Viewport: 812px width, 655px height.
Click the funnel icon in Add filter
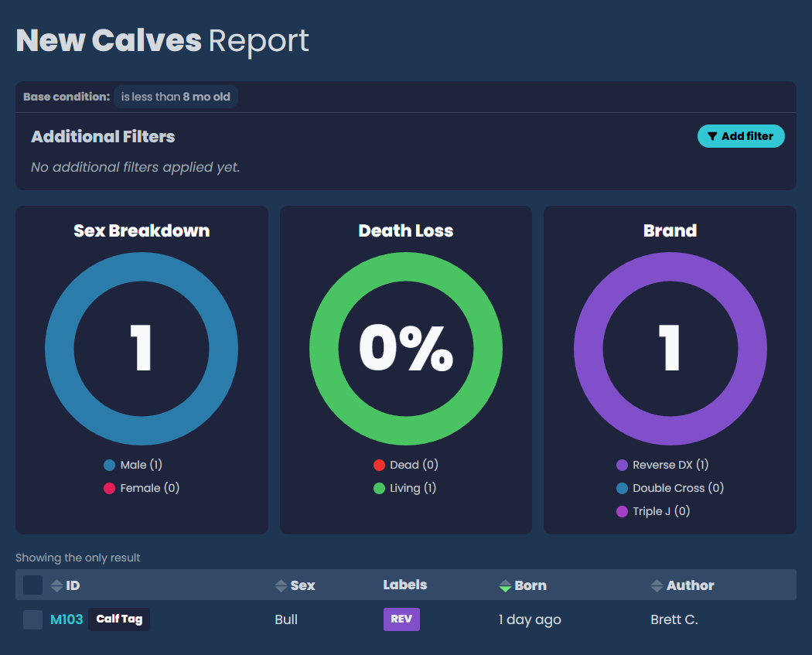click(712, 136)
